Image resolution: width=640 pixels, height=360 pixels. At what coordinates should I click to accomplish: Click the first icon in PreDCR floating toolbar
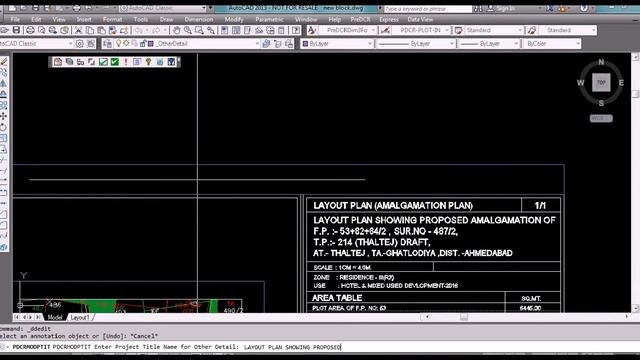(58, 62)
